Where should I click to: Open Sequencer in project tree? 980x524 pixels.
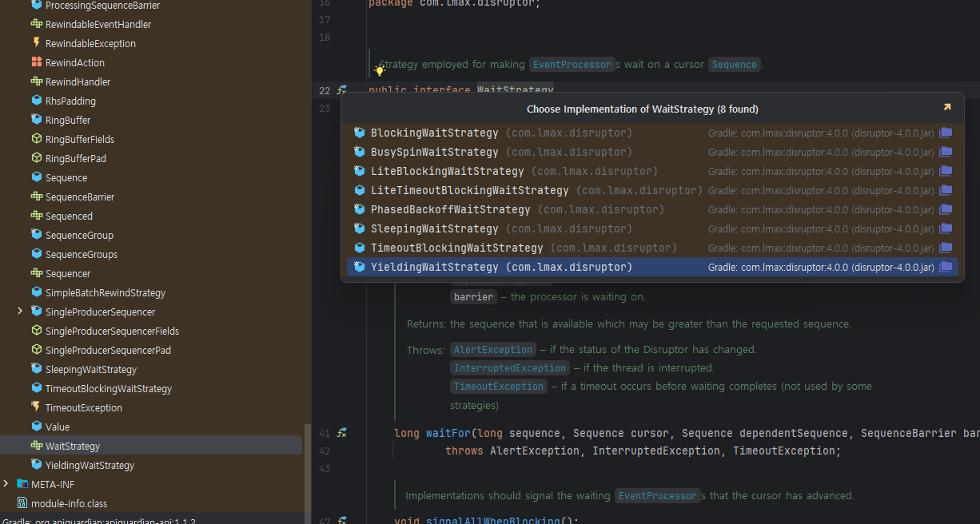coord(68,273)
